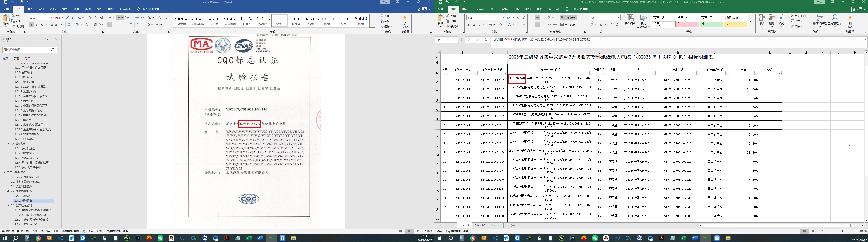Toggle italic in Word font group
Image resolution: width=868 pixels, height=242 pixels.
[x=37, y=25]
